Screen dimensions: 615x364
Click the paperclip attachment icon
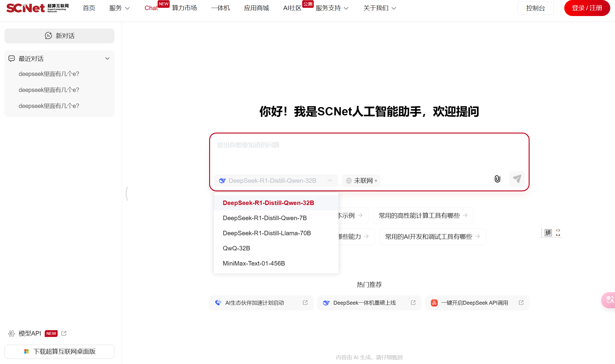tap(497, 179)
